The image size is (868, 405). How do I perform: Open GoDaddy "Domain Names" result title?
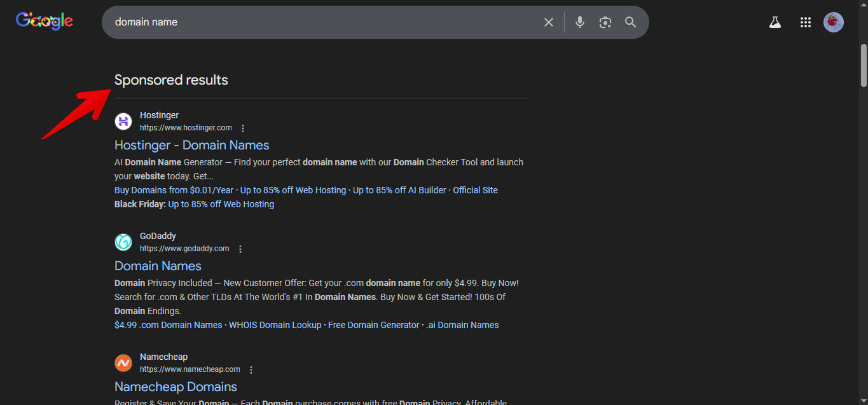(x=158, y=266)
